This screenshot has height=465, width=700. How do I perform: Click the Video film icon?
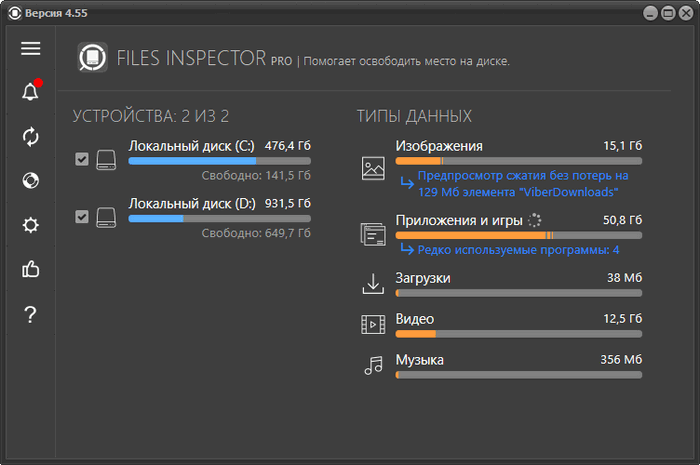373,324
